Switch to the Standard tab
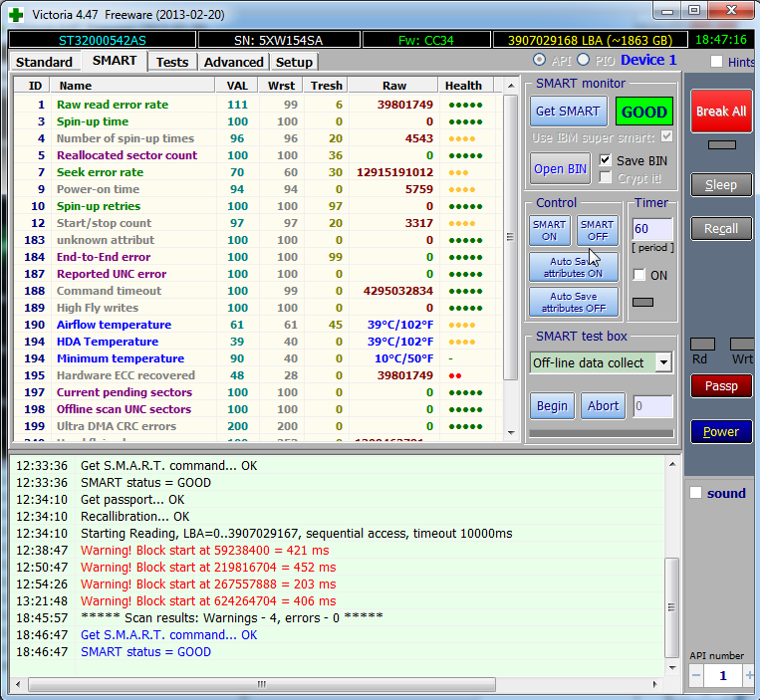Viewport: 760px width, 700px height. pos(44,62)
